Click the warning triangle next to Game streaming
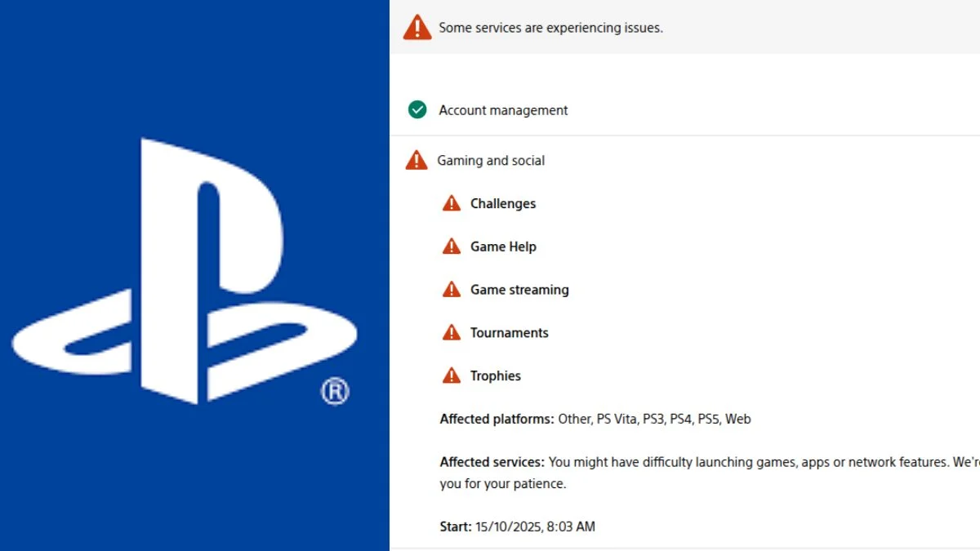 (x=450, y=288)
